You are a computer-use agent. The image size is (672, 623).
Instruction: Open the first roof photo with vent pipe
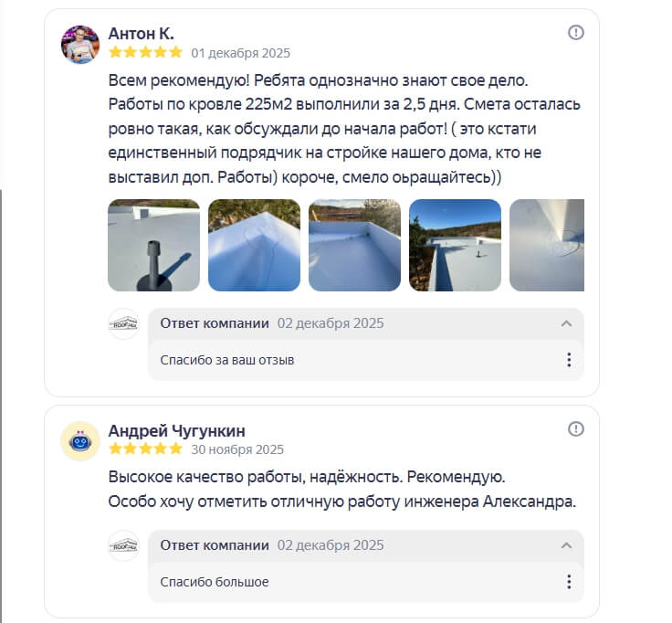(x=153, y=245)
